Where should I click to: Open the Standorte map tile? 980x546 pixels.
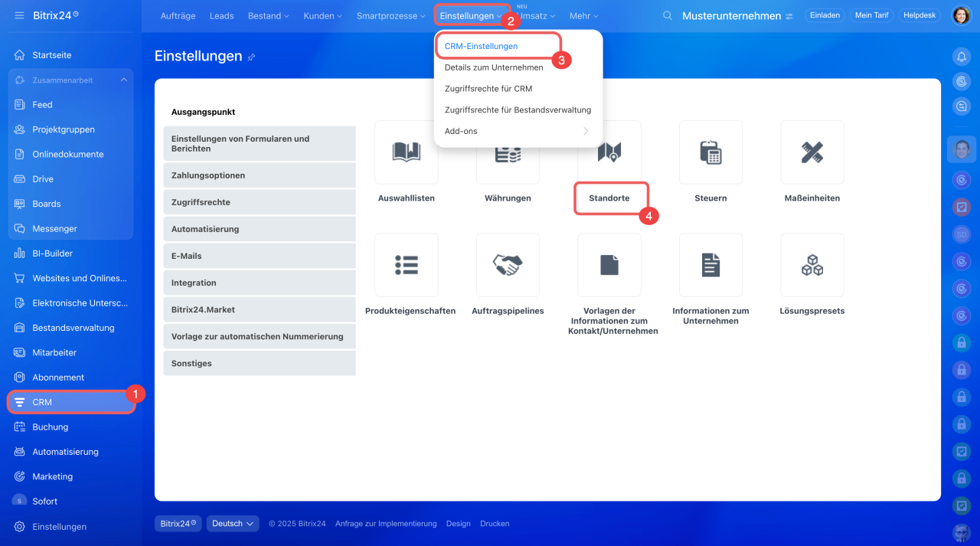(x=609, y=152)
